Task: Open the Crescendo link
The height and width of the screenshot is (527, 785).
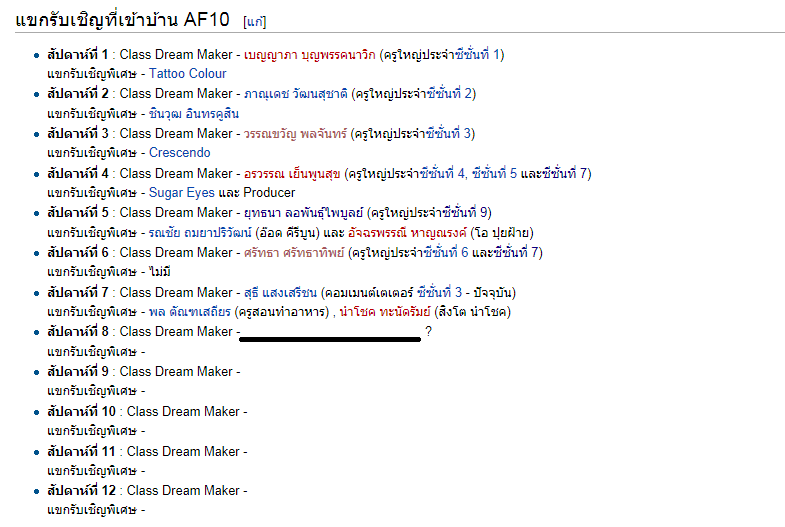Action: tap(179, 153)
